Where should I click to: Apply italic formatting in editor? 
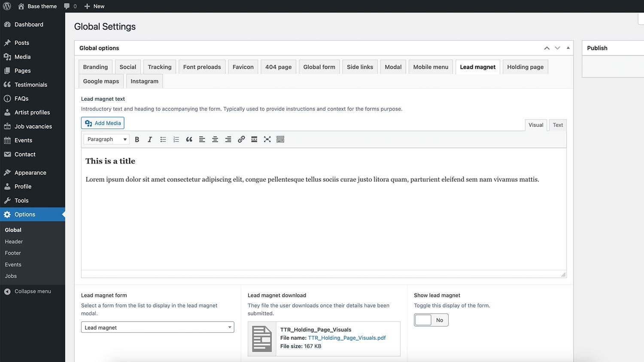pos(150,139)
